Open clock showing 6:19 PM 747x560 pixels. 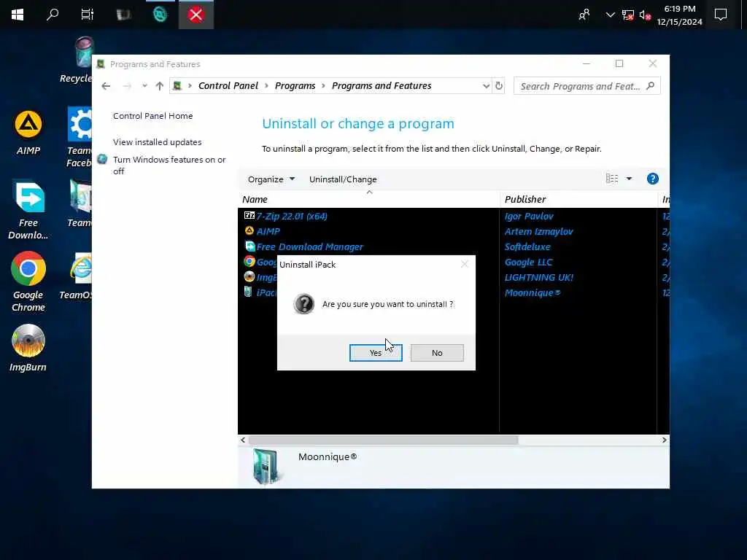click(679, 15)
